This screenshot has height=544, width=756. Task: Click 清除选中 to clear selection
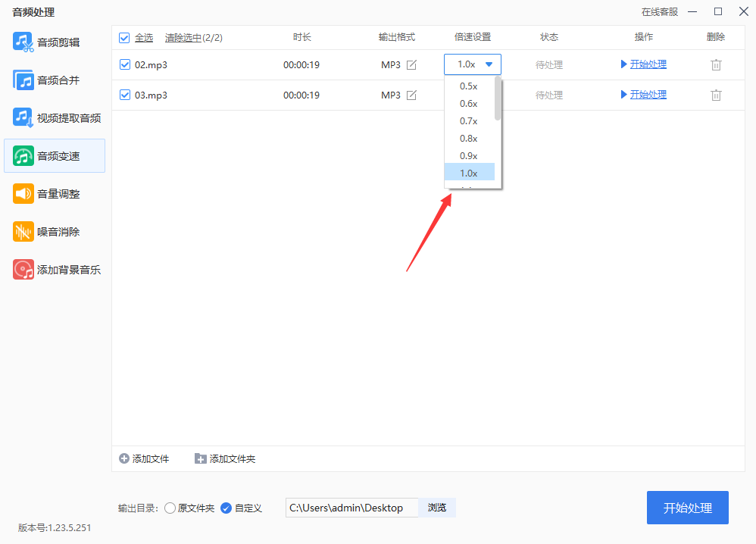pyautogui.click(x=183, y=38)
